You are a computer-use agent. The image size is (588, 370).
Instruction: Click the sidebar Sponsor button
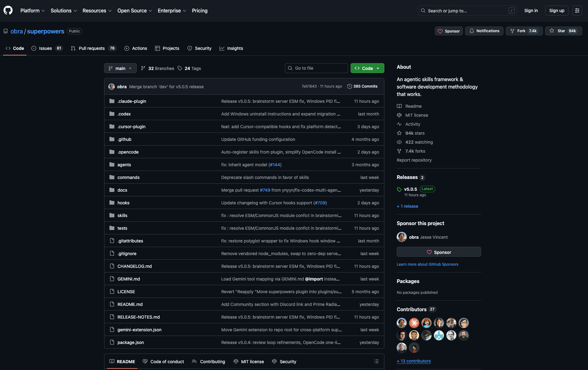(x=439, y=252)
